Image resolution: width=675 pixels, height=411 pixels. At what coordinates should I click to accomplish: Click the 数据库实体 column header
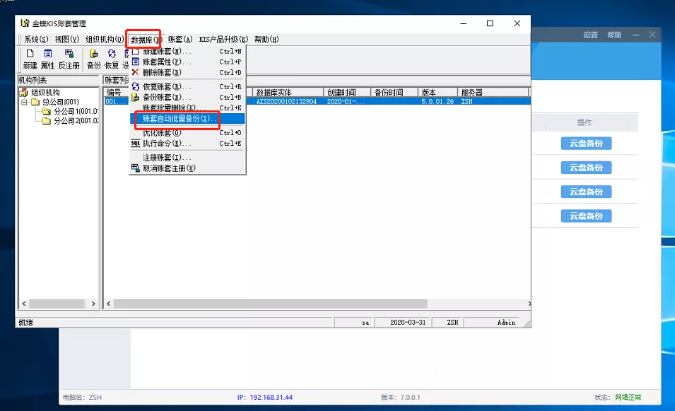(x=288, y=92)
